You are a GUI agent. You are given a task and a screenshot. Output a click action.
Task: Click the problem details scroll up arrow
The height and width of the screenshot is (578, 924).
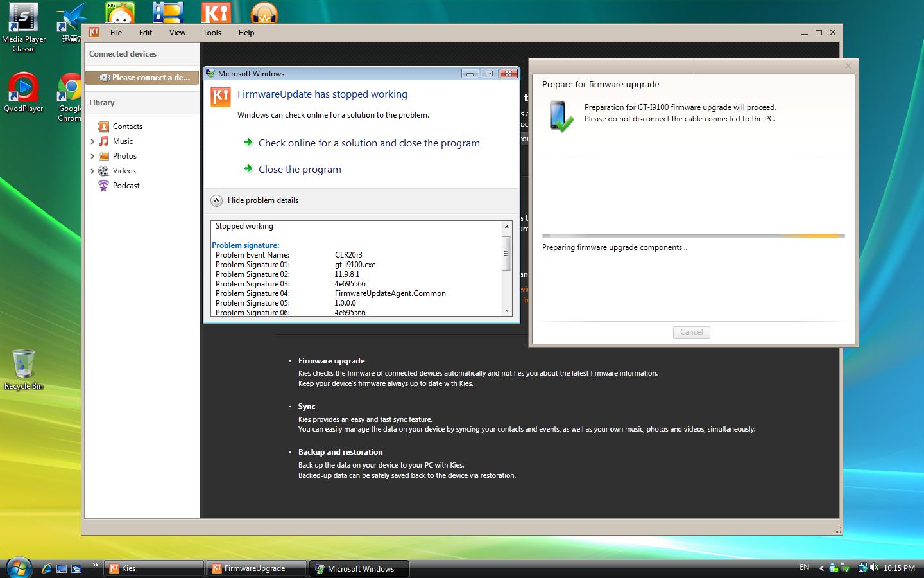(506, 227)
